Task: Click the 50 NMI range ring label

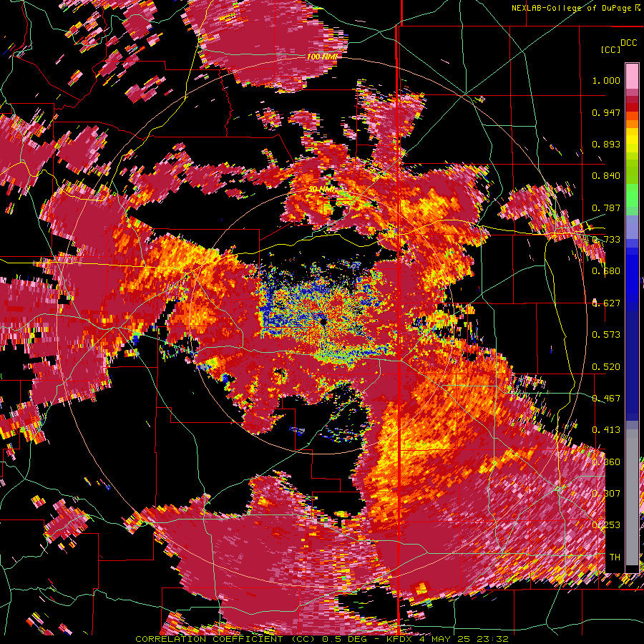Action: 322,189
